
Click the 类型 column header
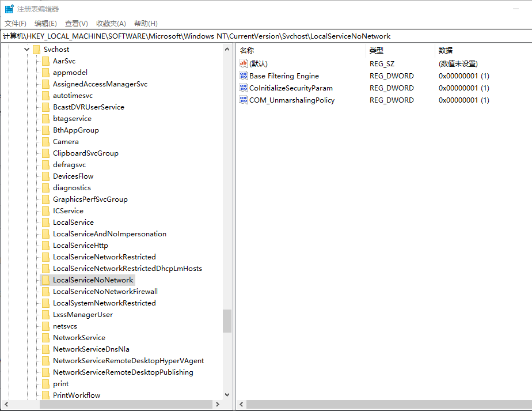pos(400,51)
